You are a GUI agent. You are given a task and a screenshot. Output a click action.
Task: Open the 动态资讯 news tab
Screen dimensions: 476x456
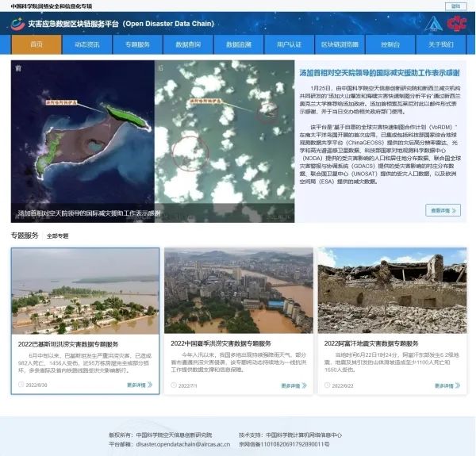(87, 44)
